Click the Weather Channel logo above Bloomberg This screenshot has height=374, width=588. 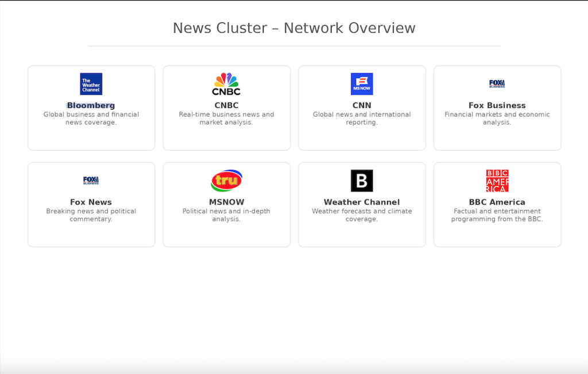(x=91, y=84)
